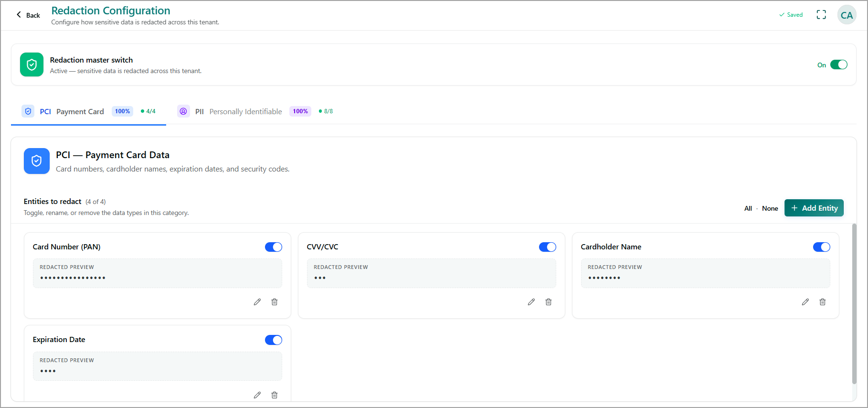
Task: Open the CA user avatar
Action: pos(847,15)
